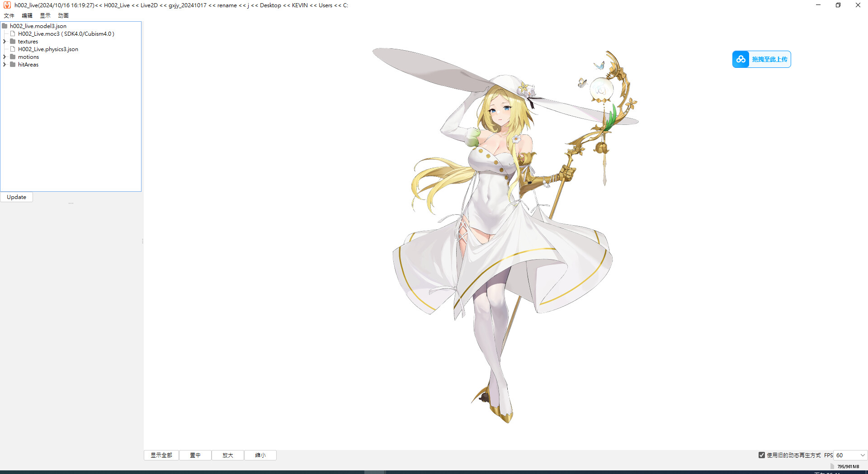Click the 缩小 zoom out button
This screenshot has width=868, height=474.
(260, 455)
